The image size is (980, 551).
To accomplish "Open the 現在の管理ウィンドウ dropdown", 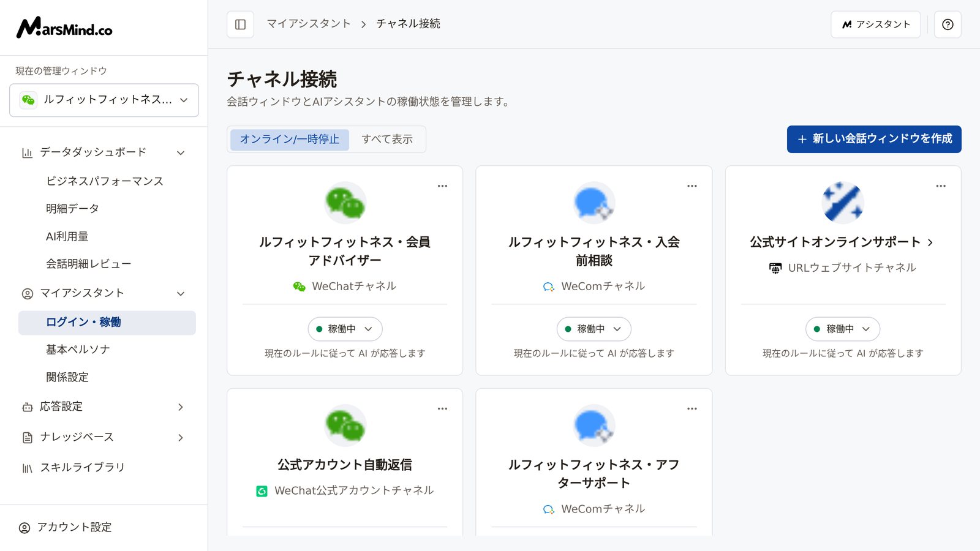I will click(104, 100).
